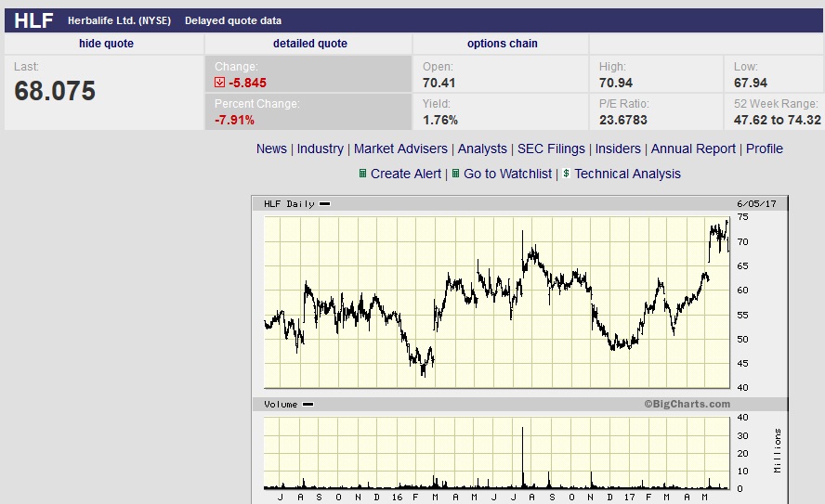Click the HLF ticker symbol header
The width and height of the screenshot is (825, 504).
click(33, 20)
